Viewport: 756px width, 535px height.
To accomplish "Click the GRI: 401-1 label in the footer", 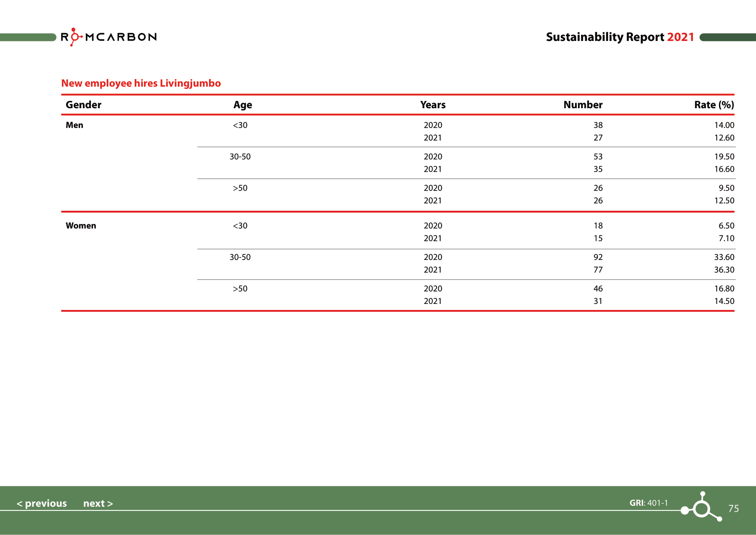I will pos(649,503).
